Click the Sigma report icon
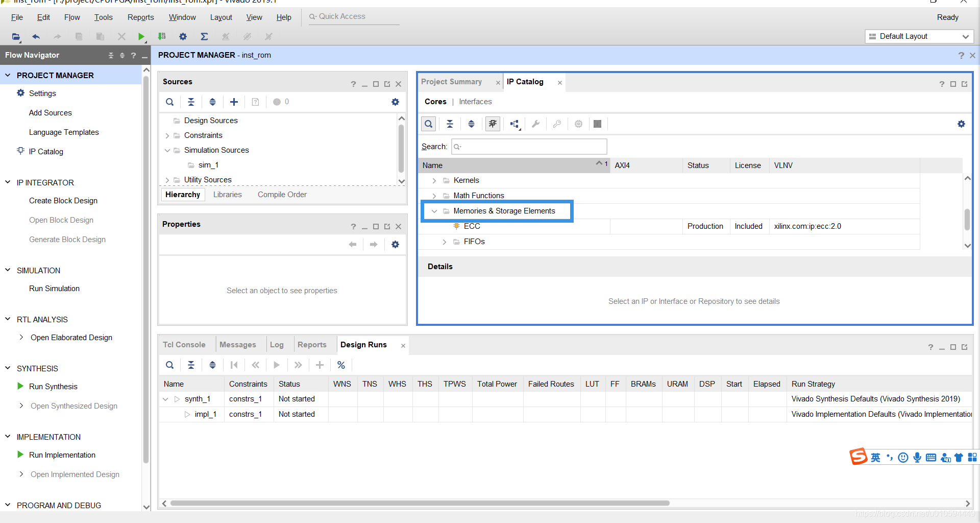The height and width of the screenshot is (523, 980). point(204,36)
